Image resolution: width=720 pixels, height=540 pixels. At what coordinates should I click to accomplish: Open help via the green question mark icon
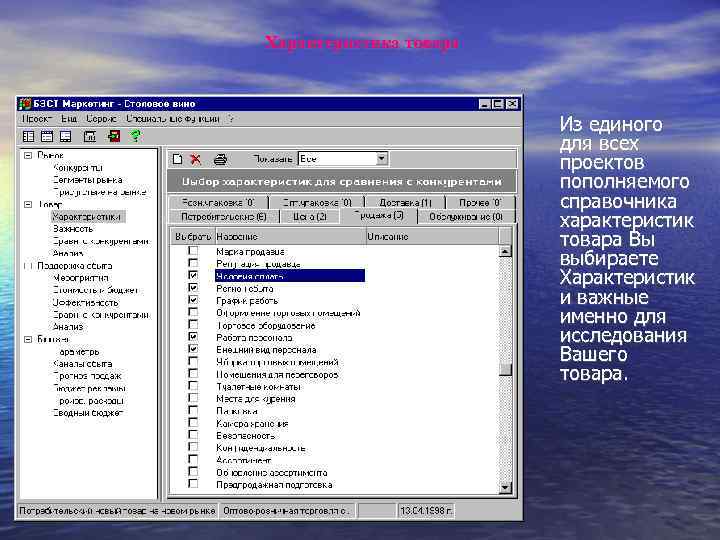point(135,136)
